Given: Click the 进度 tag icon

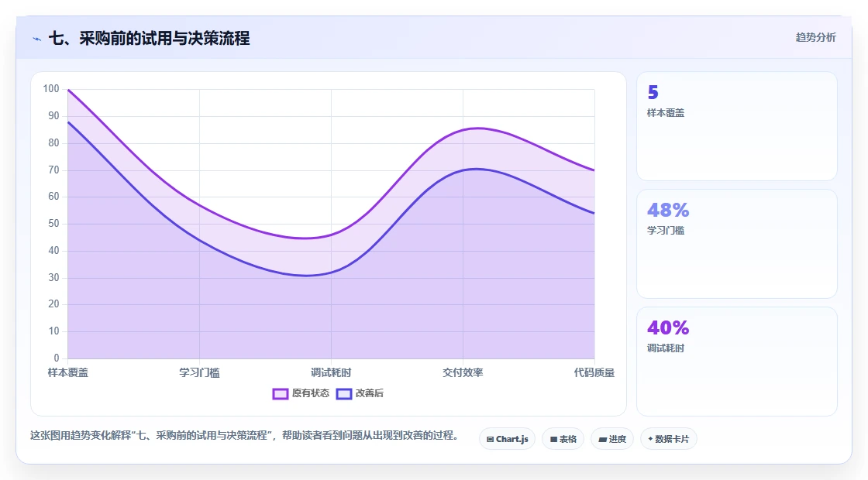Looking at the screenshot, I should click(x=602, y=440).
